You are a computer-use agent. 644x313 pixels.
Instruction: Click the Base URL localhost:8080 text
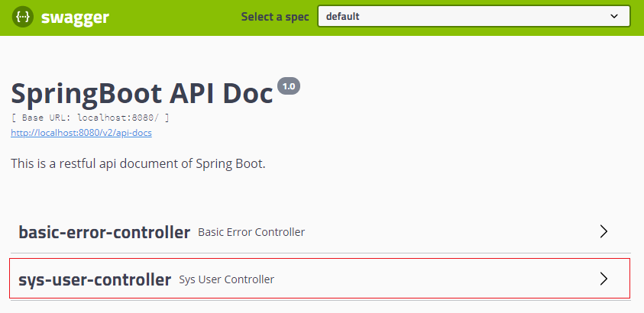point(90,118)
